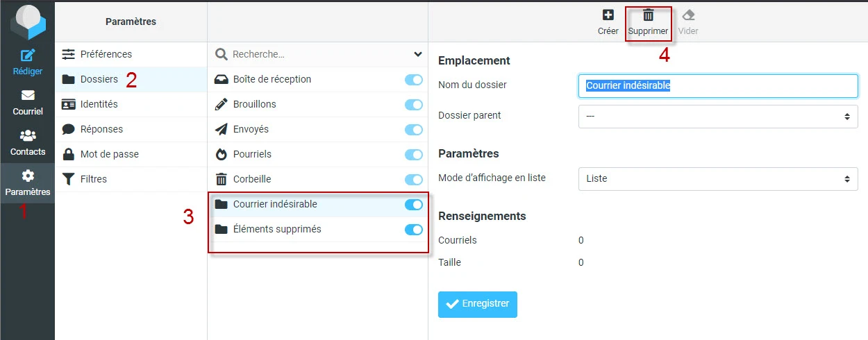This screenshot has height=340, width=868.
Task: Click the Supprimer trash icon
Action: (648, 15)
